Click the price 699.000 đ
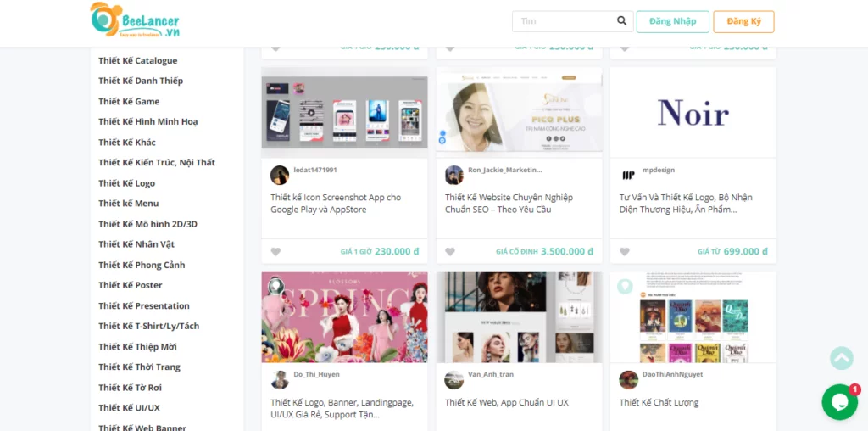This screenshot has height=431, width=868. click(x=746, y=251)
